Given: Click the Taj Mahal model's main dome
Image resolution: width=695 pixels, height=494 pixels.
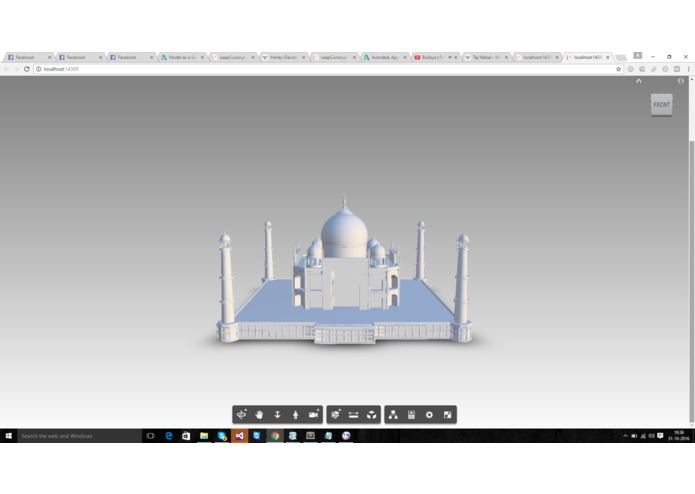Looking at the screenshot, I should pyautogui.click(x=344, y=233).
